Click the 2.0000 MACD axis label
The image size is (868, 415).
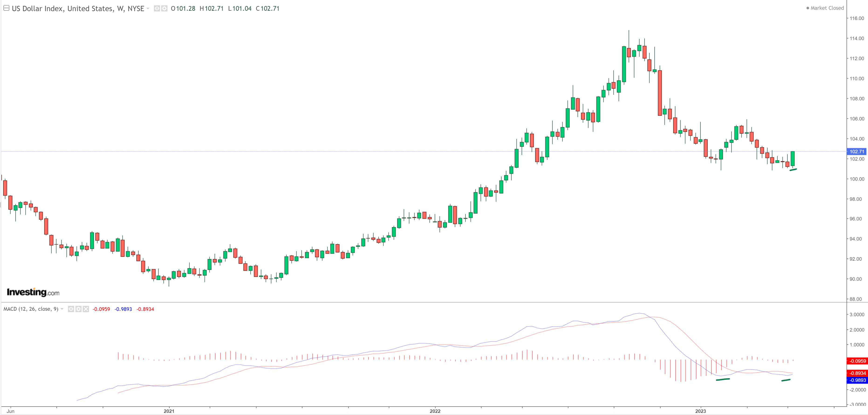click(x=857, y=330)
